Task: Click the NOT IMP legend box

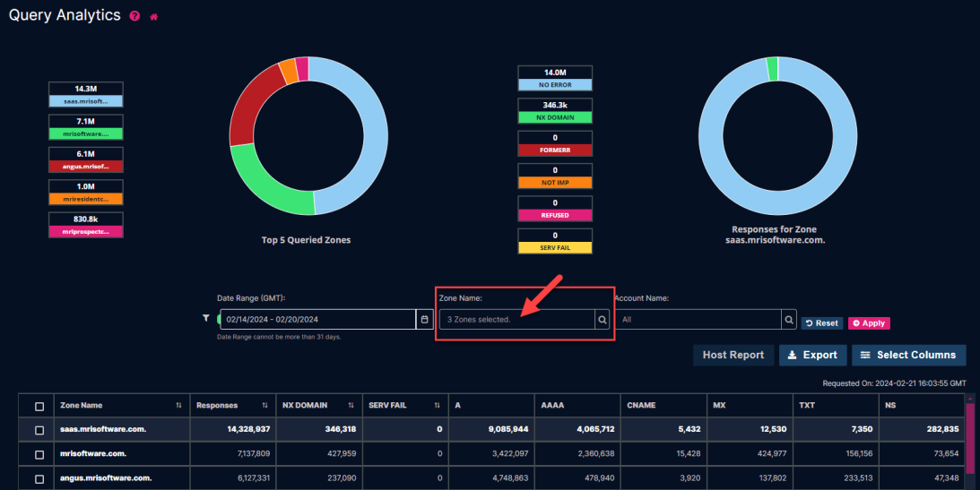Action: coord(555,176)
